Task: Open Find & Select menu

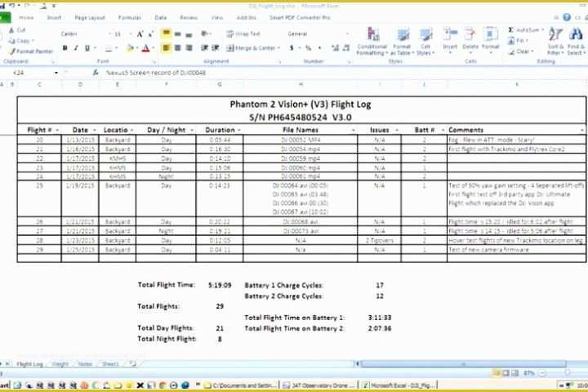Action: [x=576, y=42]
